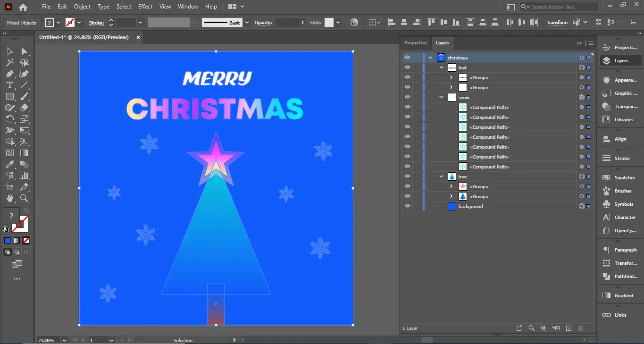This screenshot has width=644, height=344.
Task: Activate the Pen tool
Action: point(9,74)
